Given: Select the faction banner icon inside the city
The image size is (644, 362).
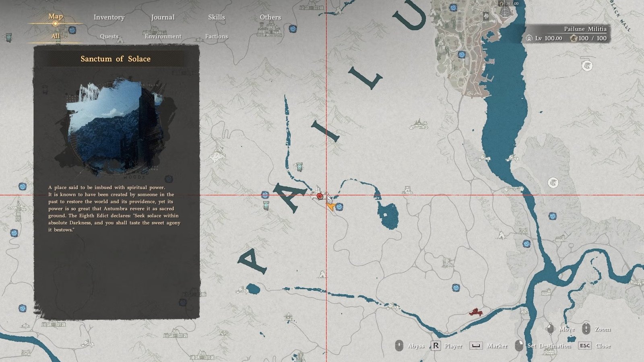Looking at the screenshot, I should click(486, 17).
